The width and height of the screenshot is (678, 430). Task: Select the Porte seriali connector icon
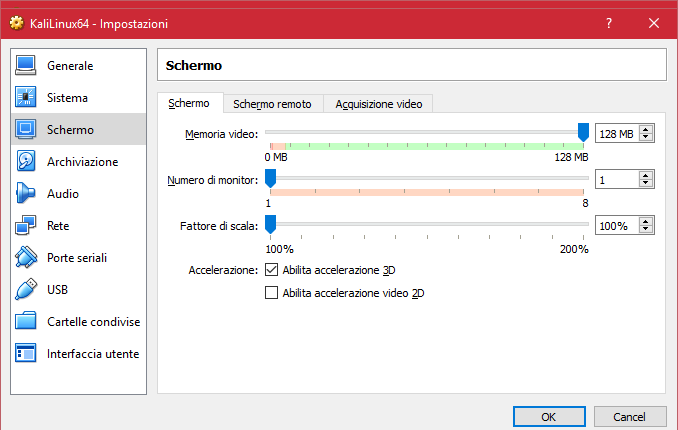[26, 257]
